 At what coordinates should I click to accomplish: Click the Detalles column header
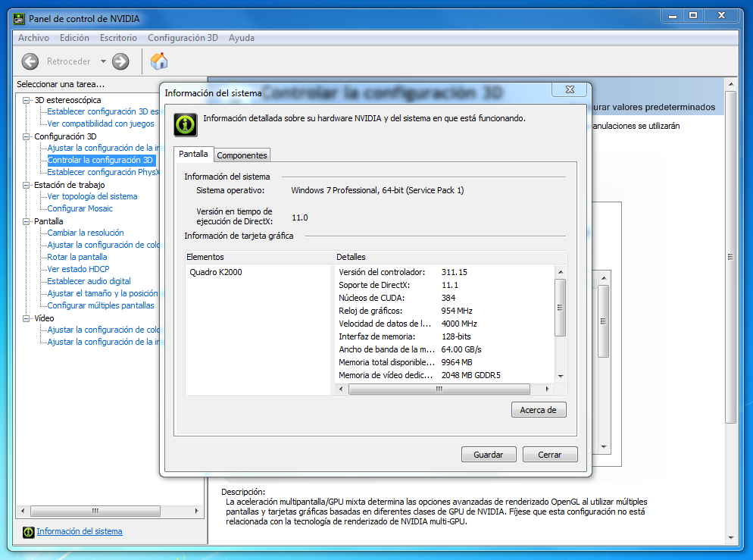451,257
